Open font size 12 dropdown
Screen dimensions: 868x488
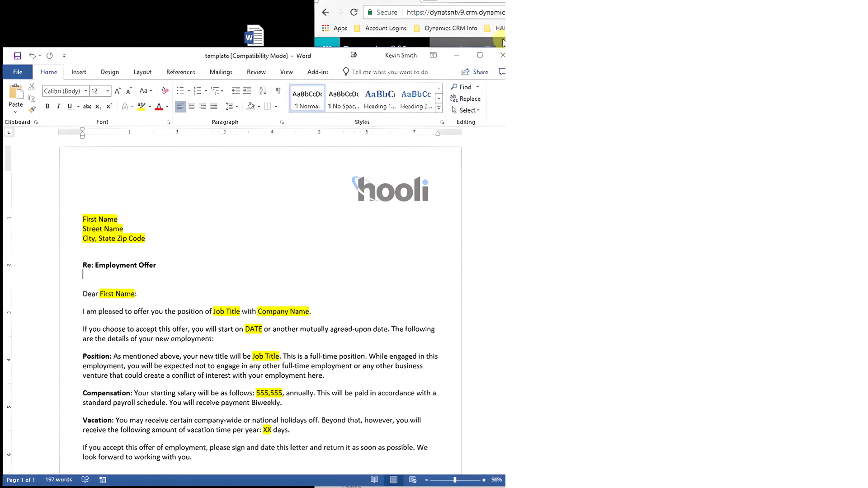click(108, 91)
